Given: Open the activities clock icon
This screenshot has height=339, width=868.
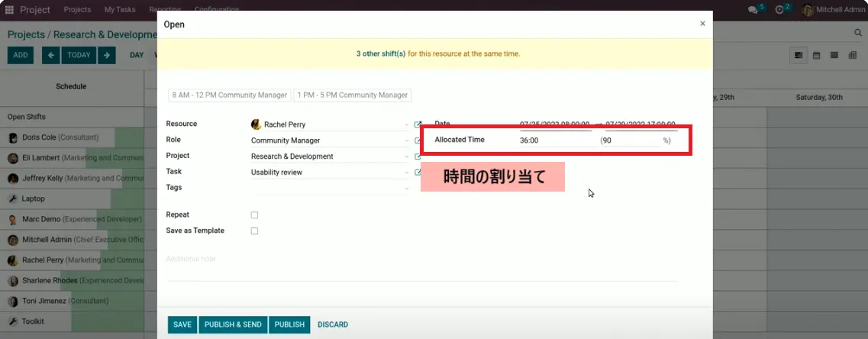Looking at the screenshot, I should tap(779, 9).
